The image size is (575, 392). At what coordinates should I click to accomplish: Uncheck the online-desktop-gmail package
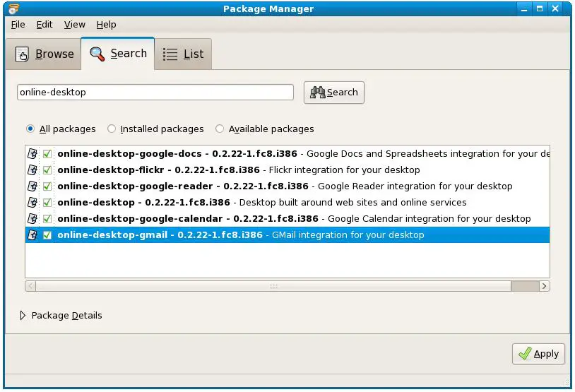click(x=47, y=234)
